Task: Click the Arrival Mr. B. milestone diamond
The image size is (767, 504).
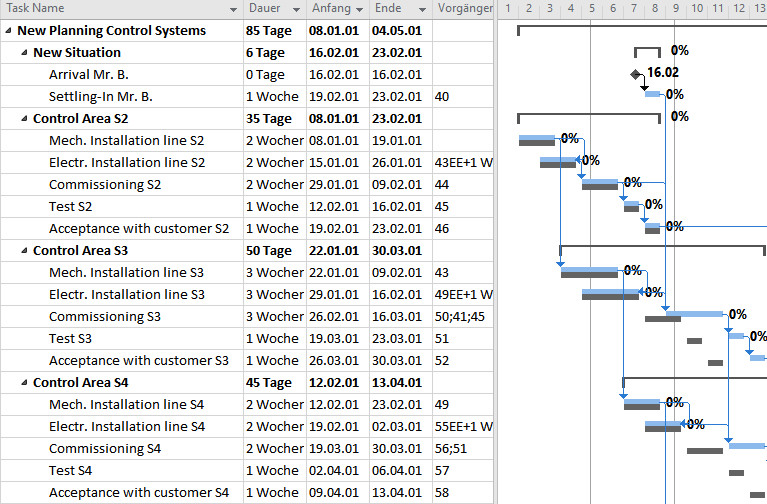Action: click(635, 74)
